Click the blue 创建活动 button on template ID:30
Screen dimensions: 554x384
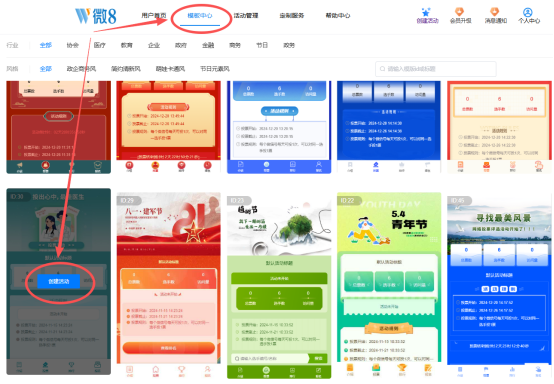click(59, 282)
